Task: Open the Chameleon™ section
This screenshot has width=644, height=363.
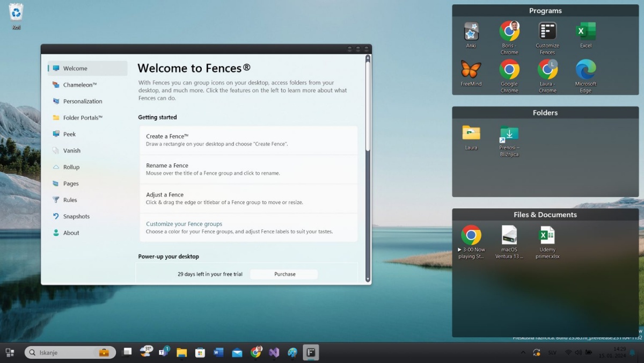Action: [x=87, y=85]
